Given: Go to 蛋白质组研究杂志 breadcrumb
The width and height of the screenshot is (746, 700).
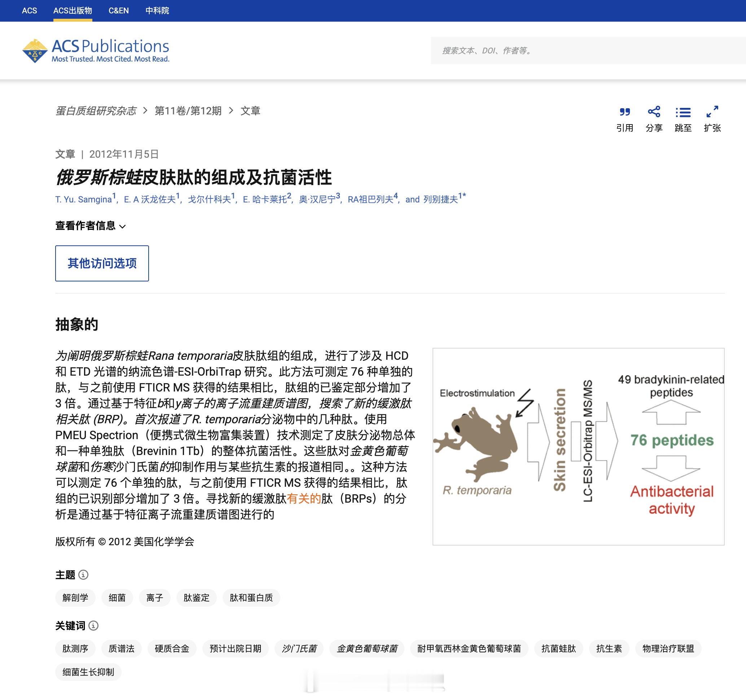Looking at the screenshot, I should pyautogui.click(x=96, y=111).
